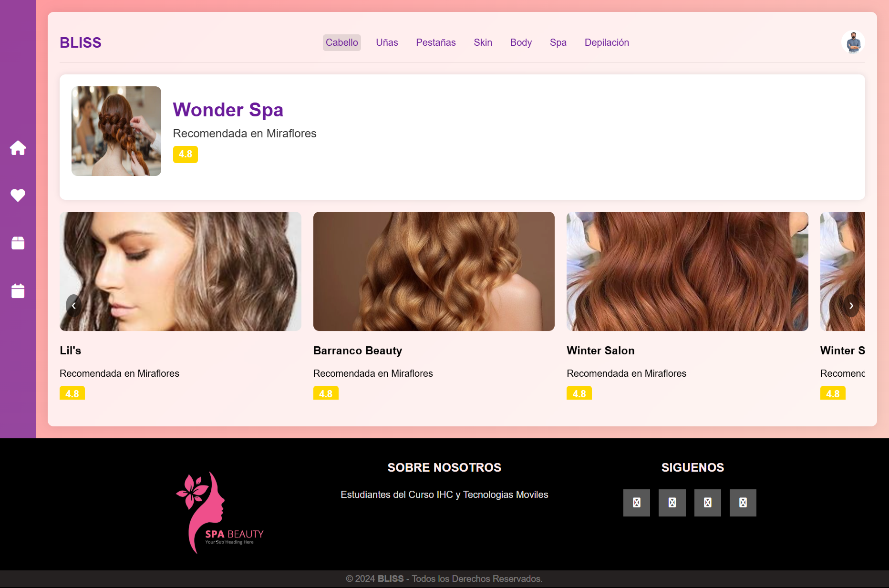
Task: Click the Wonder Spa braided hair photo
Action: 116,131
